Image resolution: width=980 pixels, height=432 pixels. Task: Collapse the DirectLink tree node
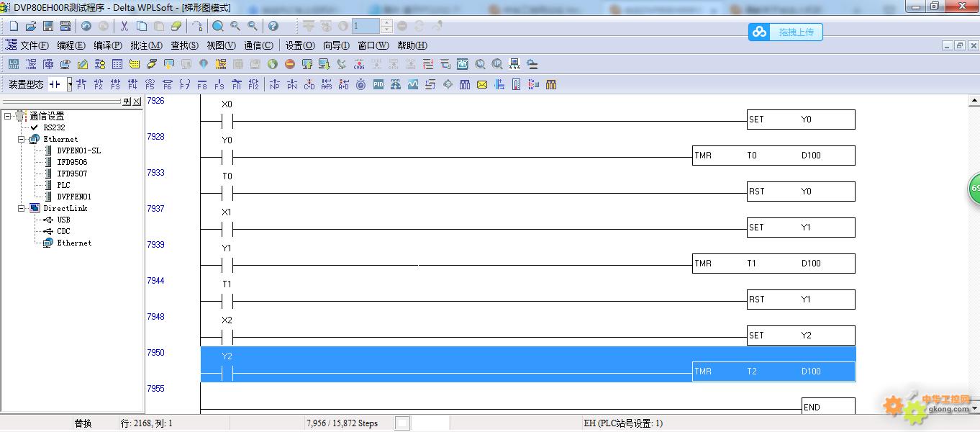22,208
